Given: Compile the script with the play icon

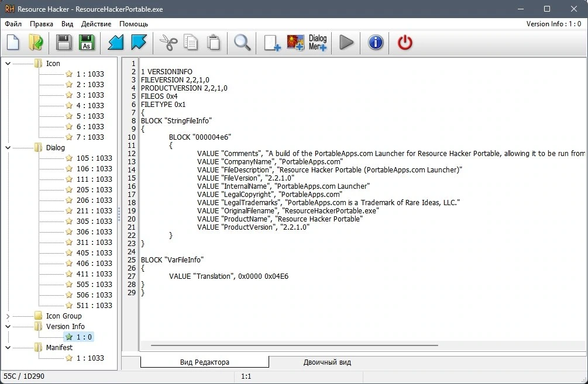Looking at the screenshot, I should click(x=346, y=43).
